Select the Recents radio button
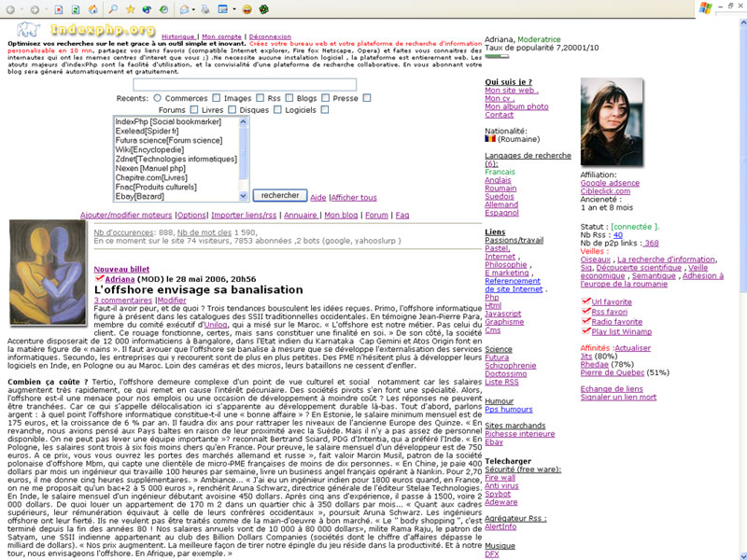Screen dimensions: 747x560 [x=157, y=98]
